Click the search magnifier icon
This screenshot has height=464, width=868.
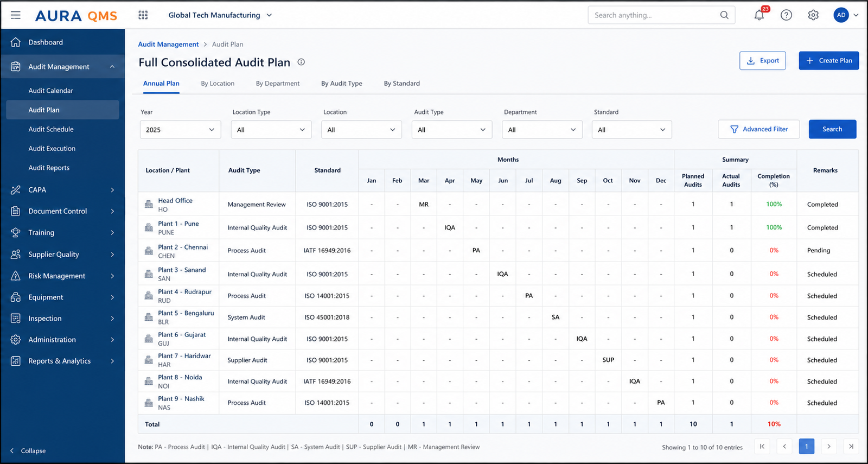point(724,15)
